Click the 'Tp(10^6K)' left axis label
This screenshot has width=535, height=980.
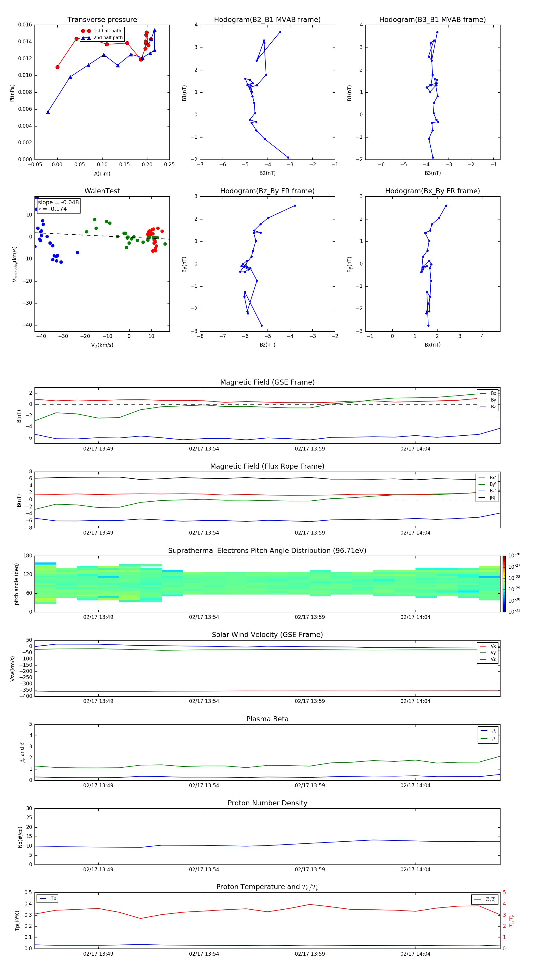point(17,921)
